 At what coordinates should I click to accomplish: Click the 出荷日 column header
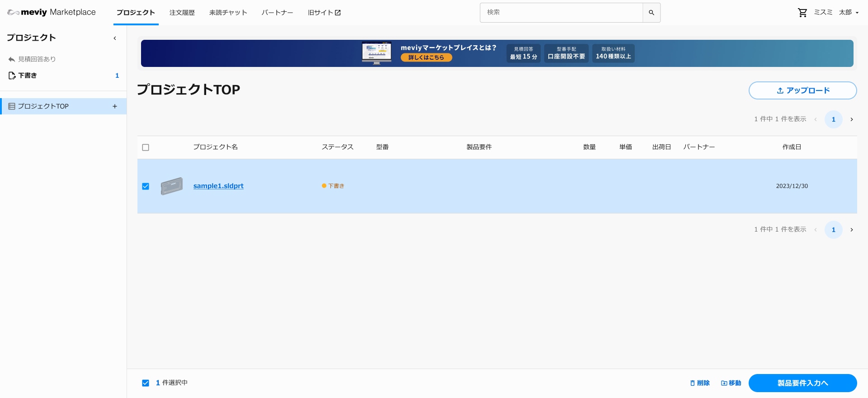pyautogui.click(x=662, y=147)
